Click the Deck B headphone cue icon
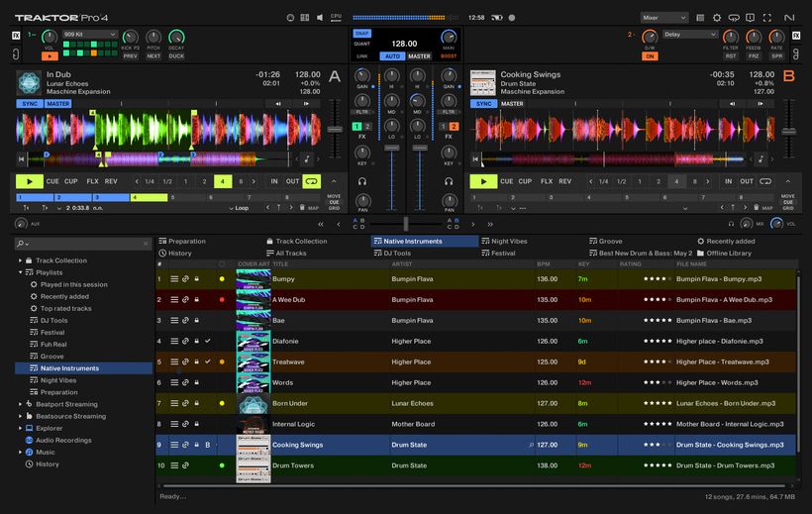The width and height of the screenshot is (812, 514). click(x=449, y=181)
